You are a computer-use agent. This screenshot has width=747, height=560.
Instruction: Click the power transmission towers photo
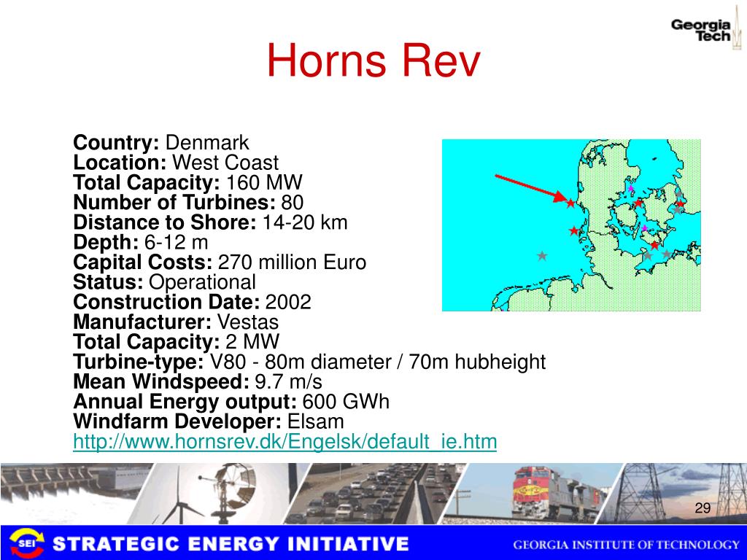click(672, 494)
